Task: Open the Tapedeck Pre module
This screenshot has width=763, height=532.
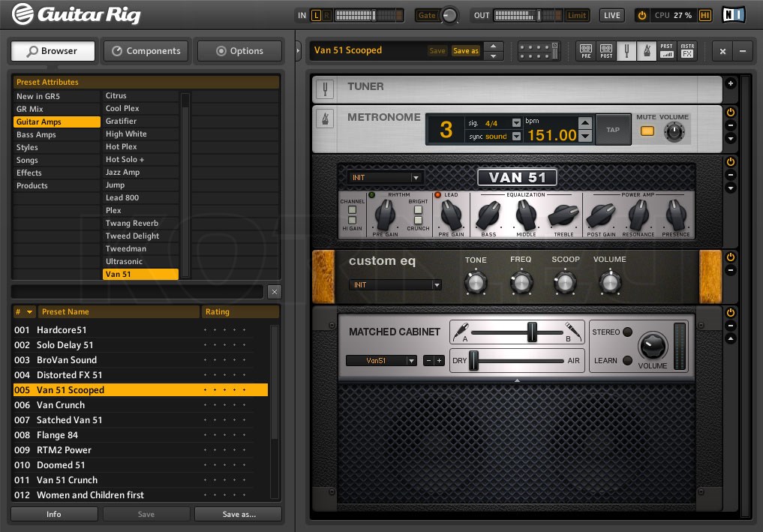Action: 586,50
